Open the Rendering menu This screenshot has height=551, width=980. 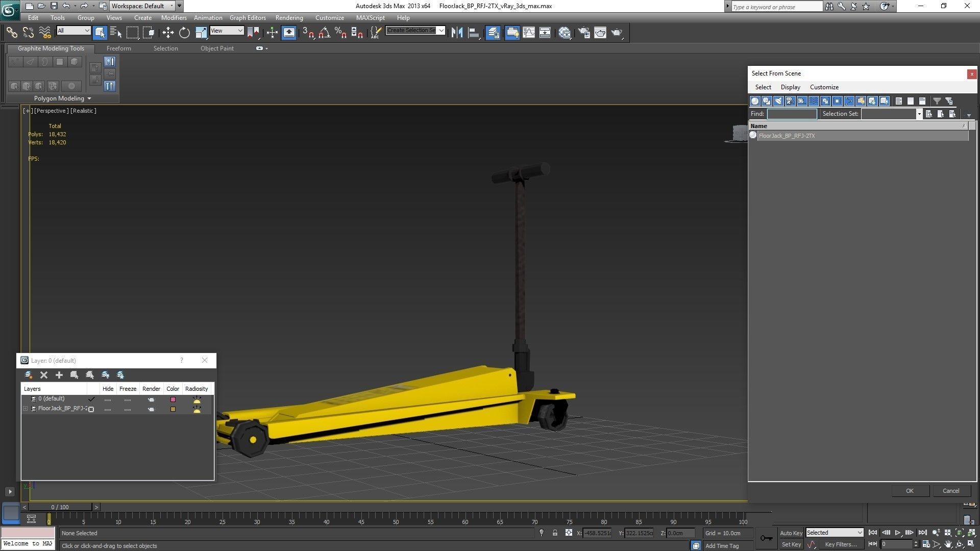(289, 17)
